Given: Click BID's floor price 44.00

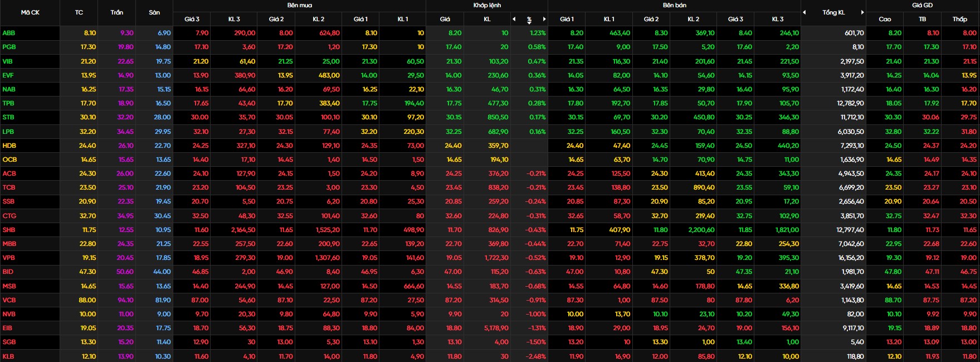Looking at the screenshot, I should [x=162, y=272].
